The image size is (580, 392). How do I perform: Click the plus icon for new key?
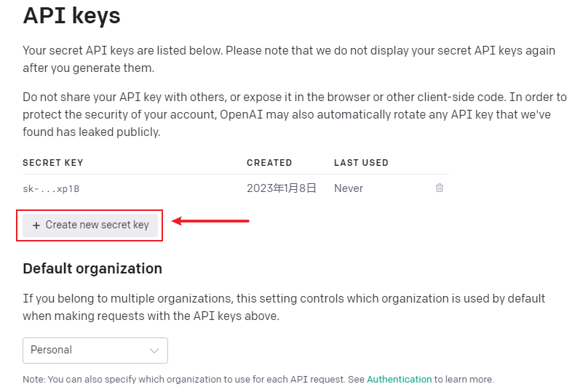[x=36, y=225]
